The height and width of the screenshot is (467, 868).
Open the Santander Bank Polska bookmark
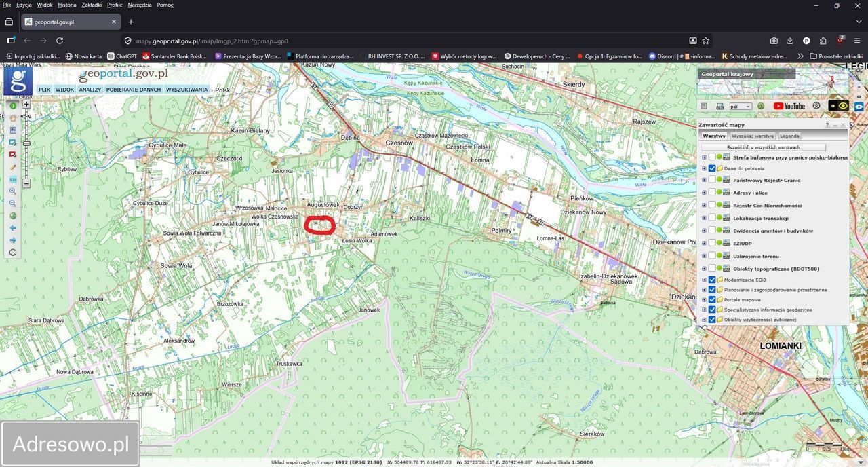point(174,56)
